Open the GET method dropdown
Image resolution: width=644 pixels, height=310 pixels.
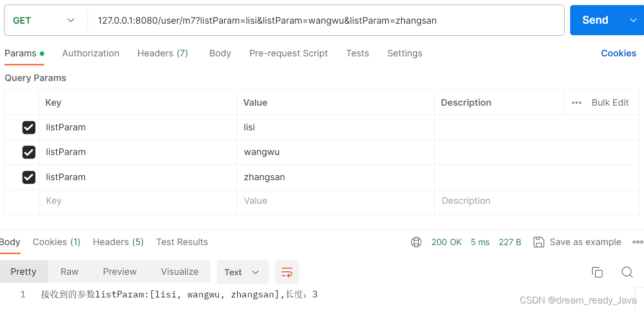point(44,20)
